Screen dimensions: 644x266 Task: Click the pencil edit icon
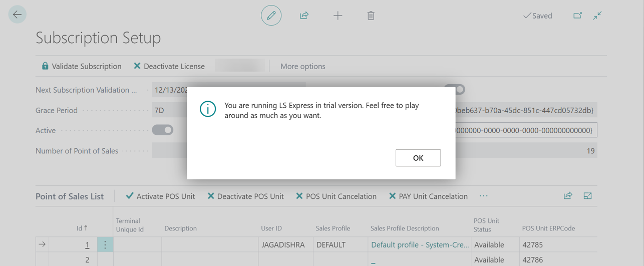click(x=271, y=16)
